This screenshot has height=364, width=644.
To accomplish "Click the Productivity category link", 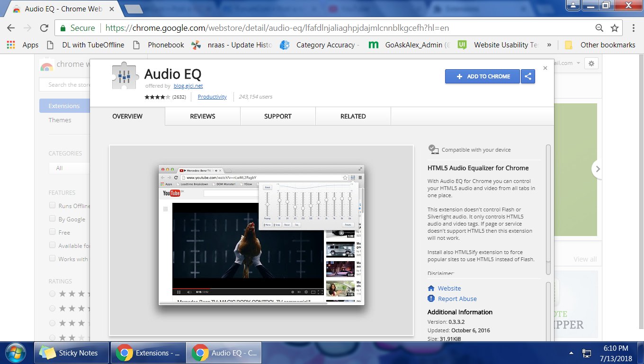I will tap(212, 97).
